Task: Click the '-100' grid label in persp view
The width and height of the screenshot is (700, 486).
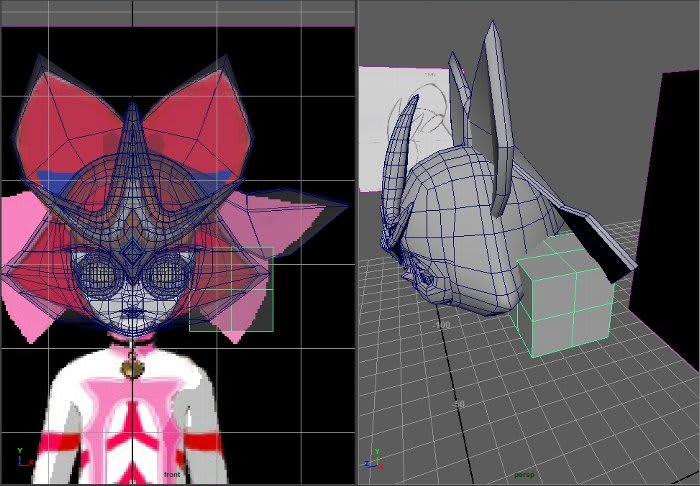Action: tap(442, 325)
